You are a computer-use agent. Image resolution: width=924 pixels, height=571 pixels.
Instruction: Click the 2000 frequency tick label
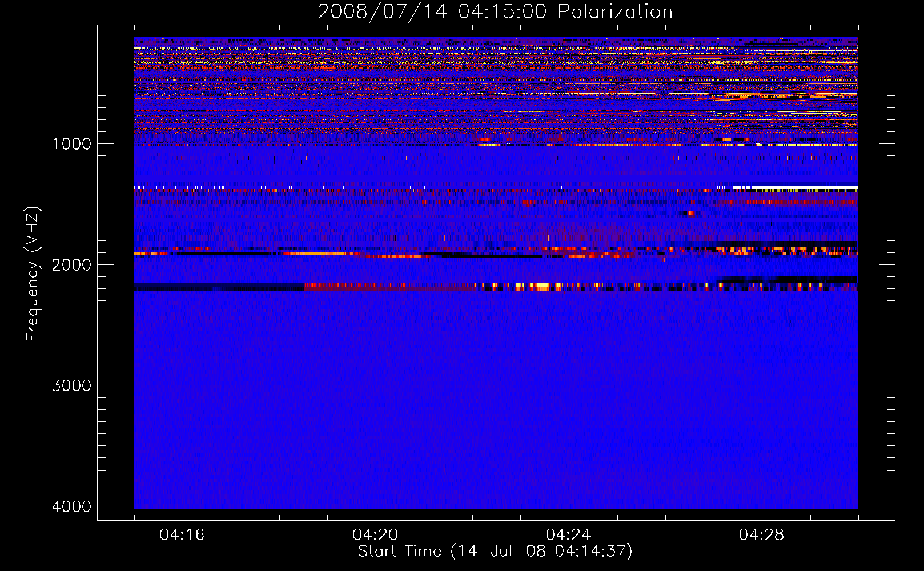click(71, 264)
